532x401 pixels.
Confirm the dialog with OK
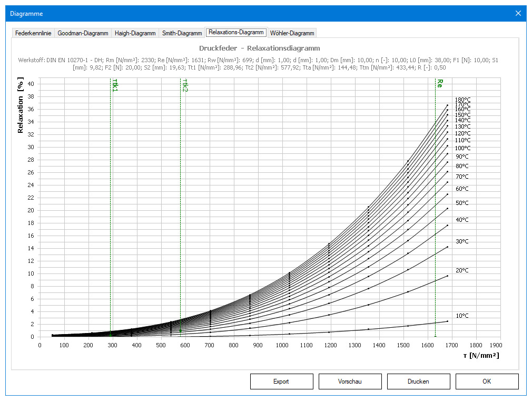click(487, 382)
